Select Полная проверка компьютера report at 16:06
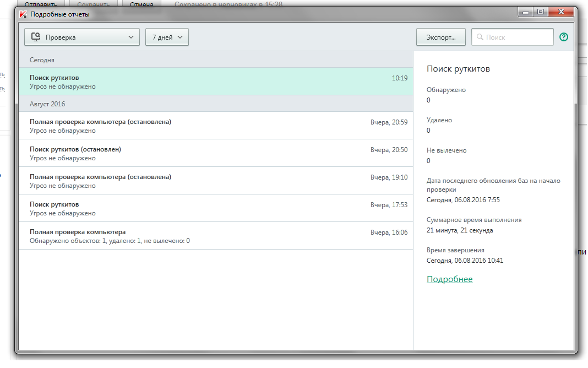 216,236
